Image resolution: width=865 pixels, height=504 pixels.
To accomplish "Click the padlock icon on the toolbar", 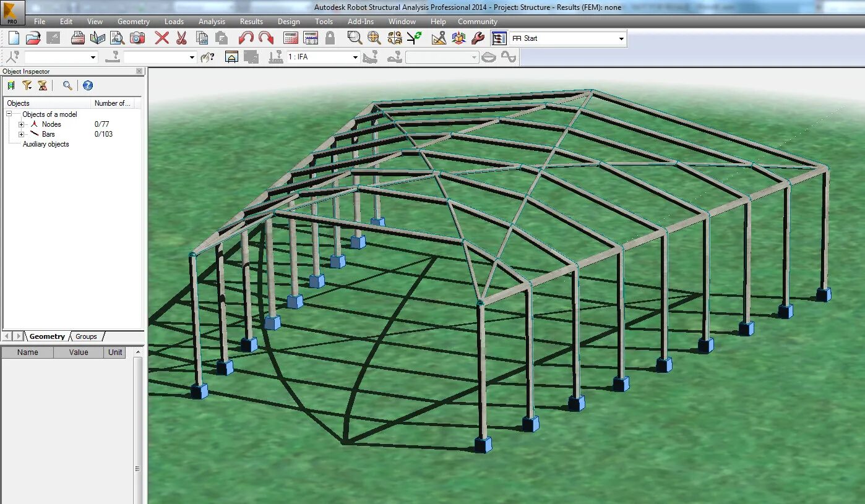I will pyautogui.click(x=330, y=38).
